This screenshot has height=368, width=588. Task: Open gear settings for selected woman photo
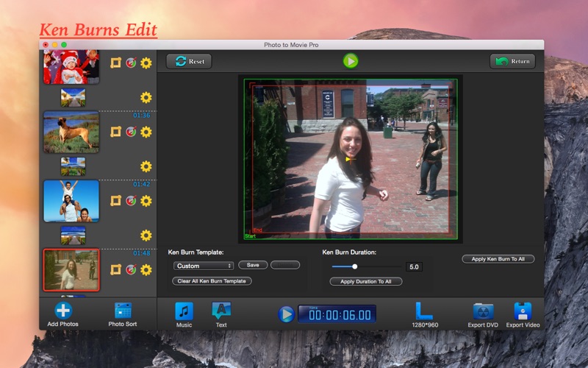[x=146, y=269]
